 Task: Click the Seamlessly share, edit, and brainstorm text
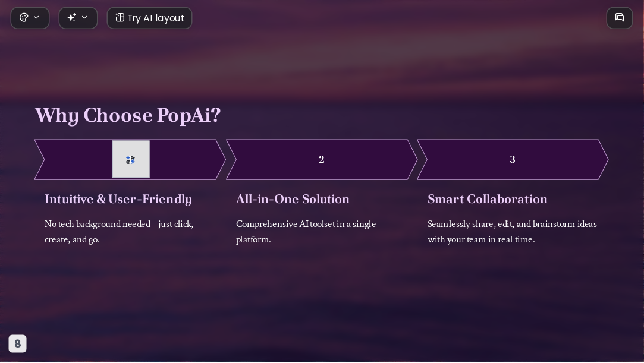(x=512, y=232)
